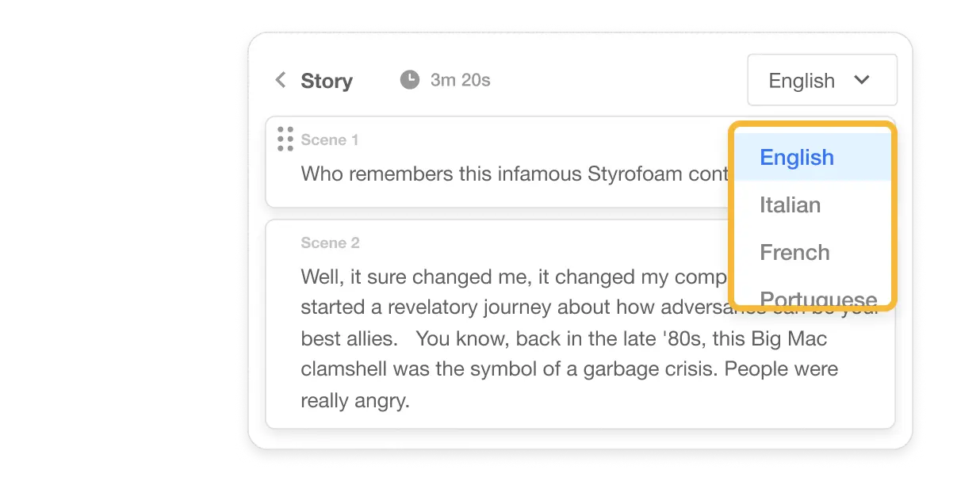Viewport: 980px width, 504px height.
Task: Click the 3m 20s duration label
Action: (460, 80)
